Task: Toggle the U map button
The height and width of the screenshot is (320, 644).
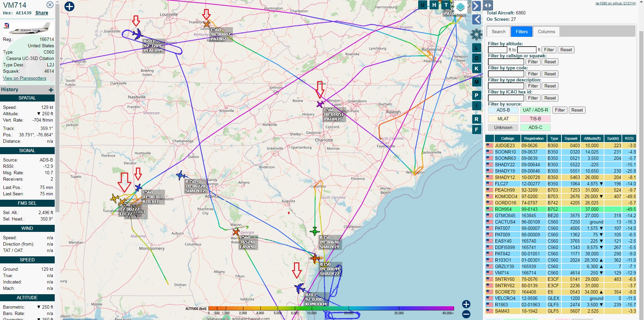Action: 423,5
